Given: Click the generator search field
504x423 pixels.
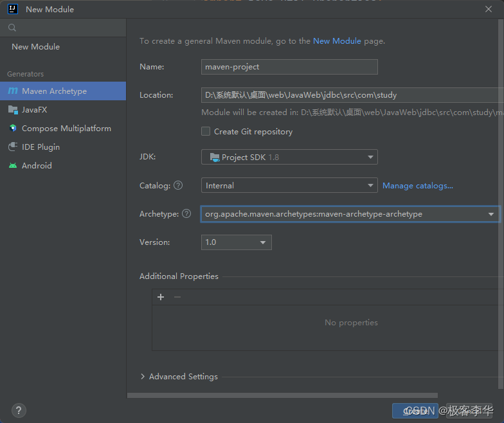Looking at the screenshot, I should (63, 28).
